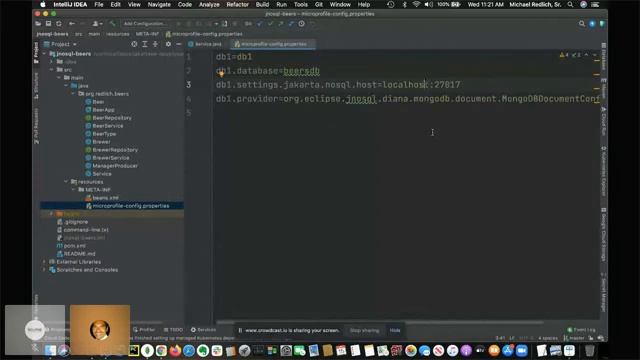
Task: Open Structure tool window side tab
Action: pos(36,86)
